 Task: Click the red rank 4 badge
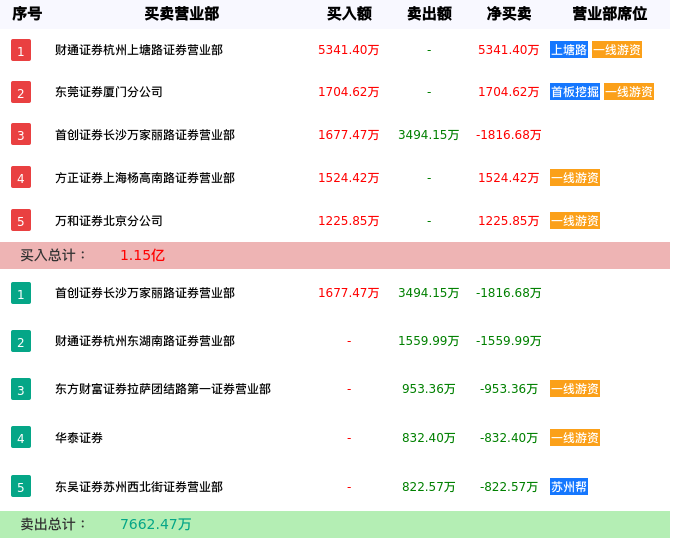point(21,178)
